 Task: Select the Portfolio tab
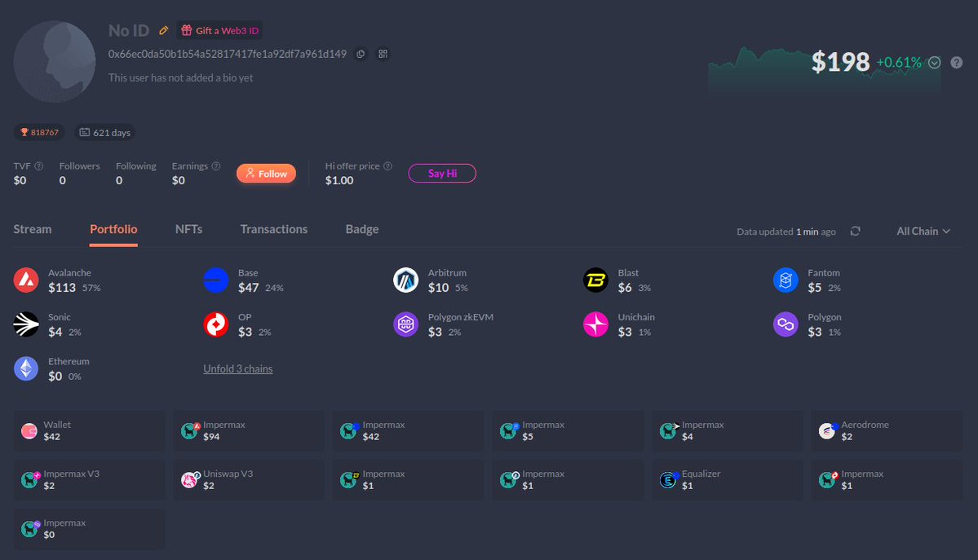coord(113,230)
